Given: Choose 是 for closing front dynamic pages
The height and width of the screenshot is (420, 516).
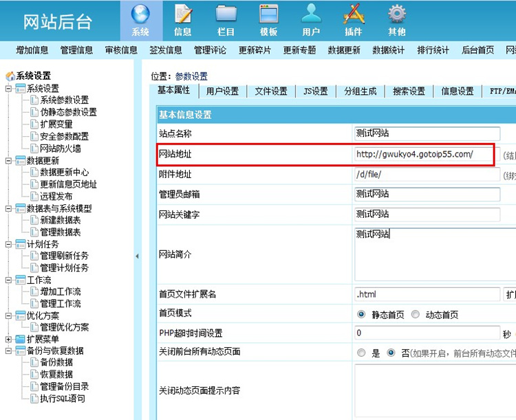Looking at the screenshot, I should 361,353.
